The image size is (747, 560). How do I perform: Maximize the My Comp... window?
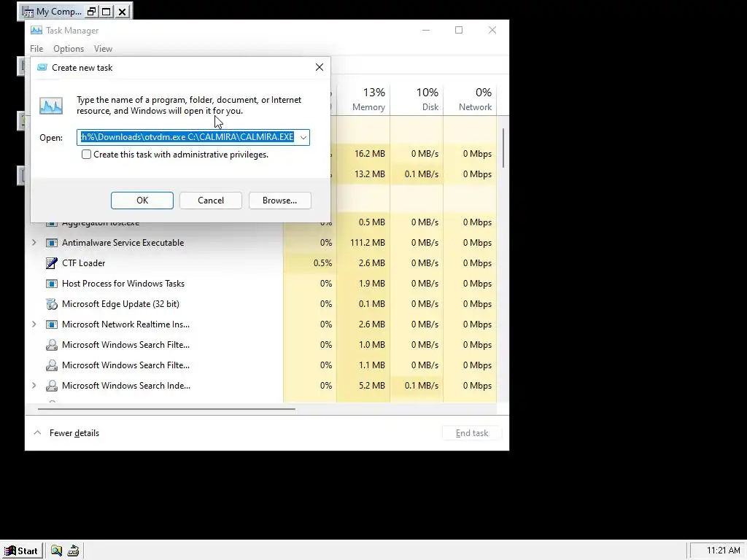pos(107,12)
